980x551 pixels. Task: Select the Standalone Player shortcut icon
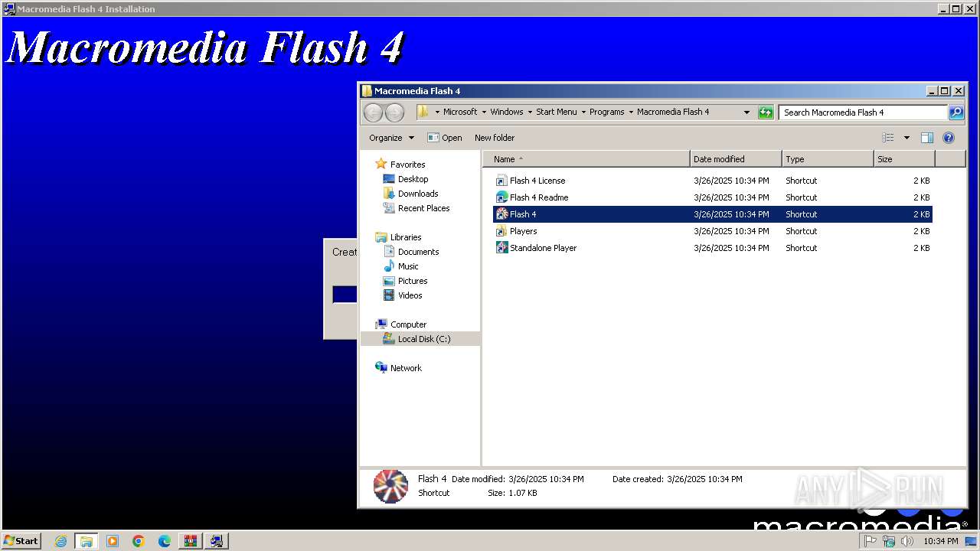[x=501, y=248]
